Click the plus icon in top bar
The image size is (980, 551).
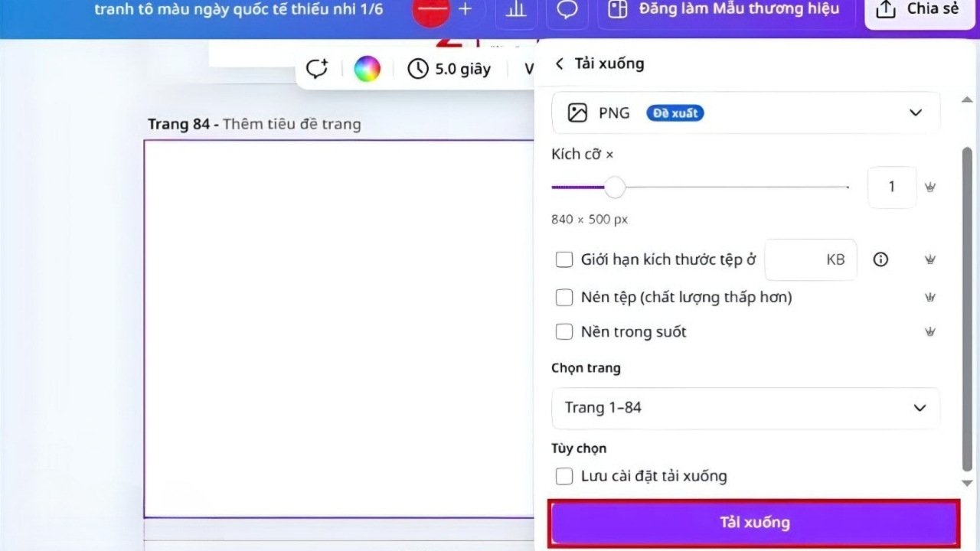(x=465, y=10)
